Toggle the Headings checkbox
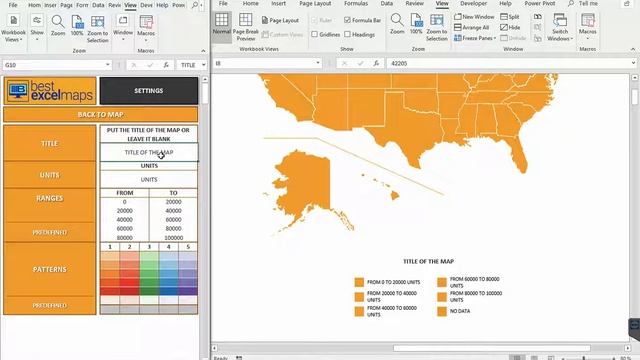This screenshot has height=360, width=640. click(x=359, y=35)
